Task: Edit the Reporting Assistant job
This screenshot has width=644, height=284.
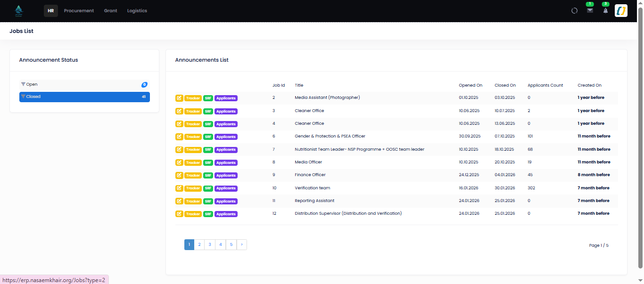Action: [x=179, y=201]
